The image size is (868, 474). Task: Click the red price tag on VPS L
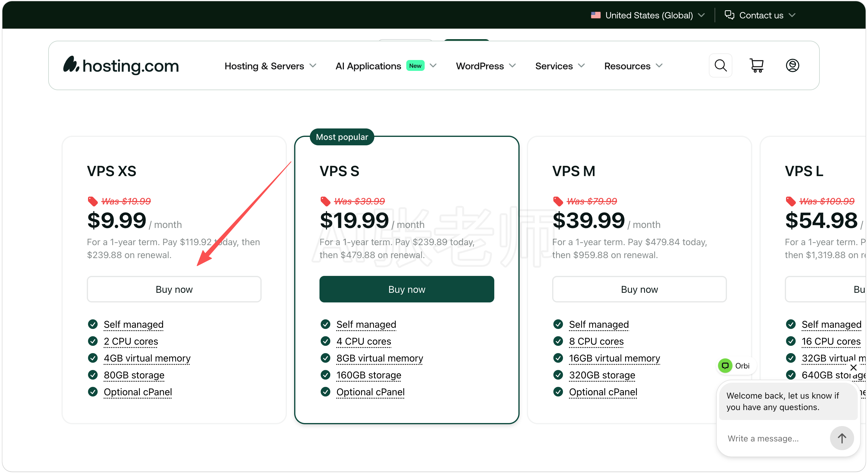791,201
